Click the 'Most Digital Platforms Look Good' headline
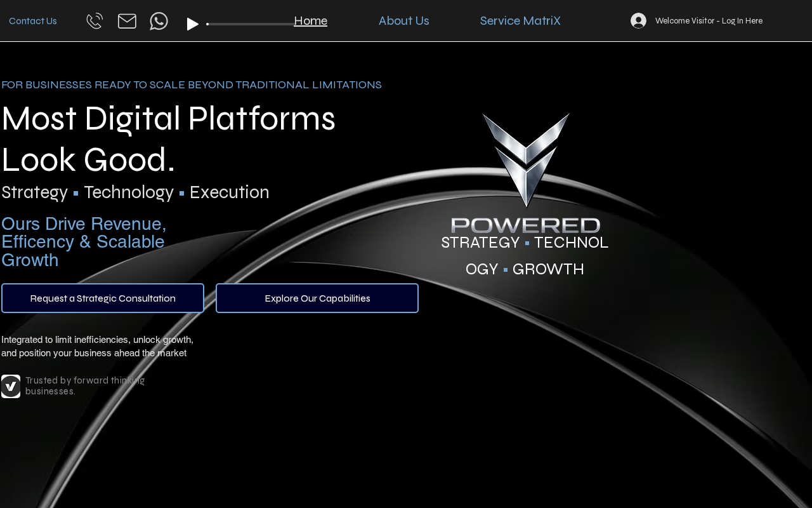This screenshot has height=508, width=812. tap(168, 138)
